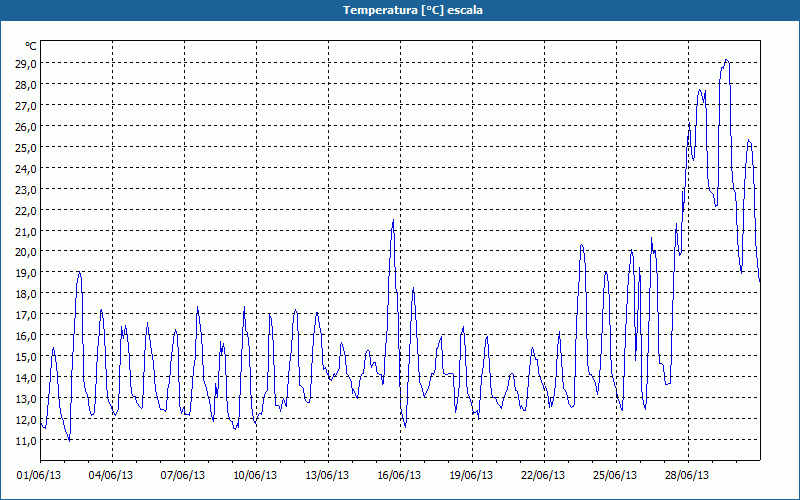Select the 22/06/13 date label
This screenshot has height=500, width=800.
(x=543, y=476)
